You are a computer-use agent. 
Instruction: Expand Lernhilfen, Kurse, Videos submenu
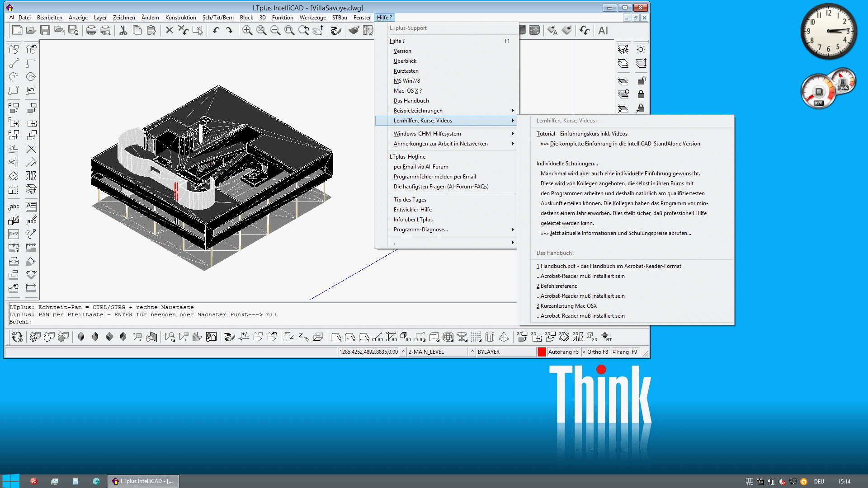(x=446, y=121)
